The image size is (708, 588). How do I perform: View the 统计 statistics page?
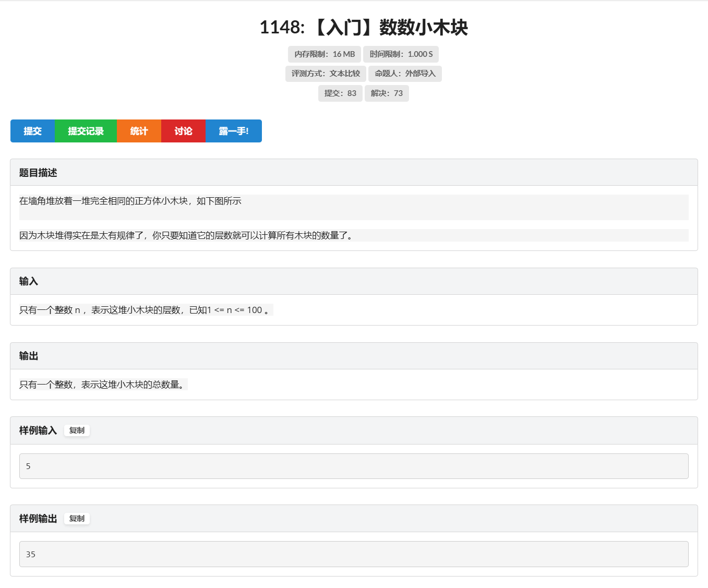pos(138,131)
